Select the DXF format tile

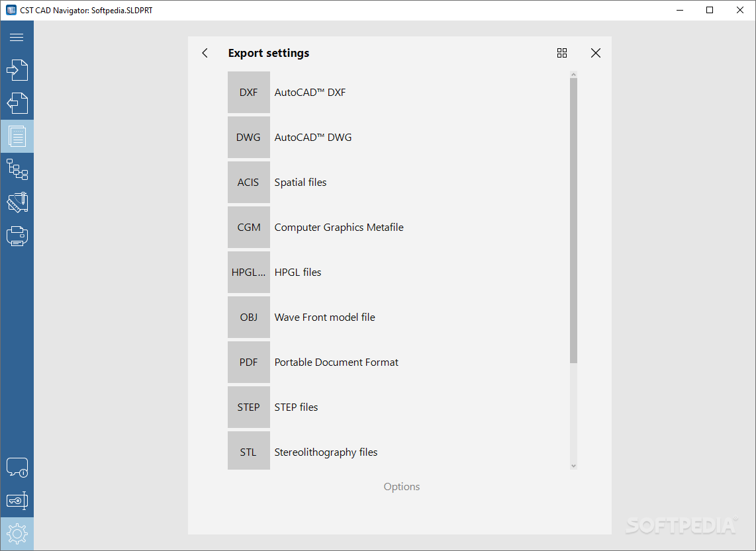coord(249,93)
